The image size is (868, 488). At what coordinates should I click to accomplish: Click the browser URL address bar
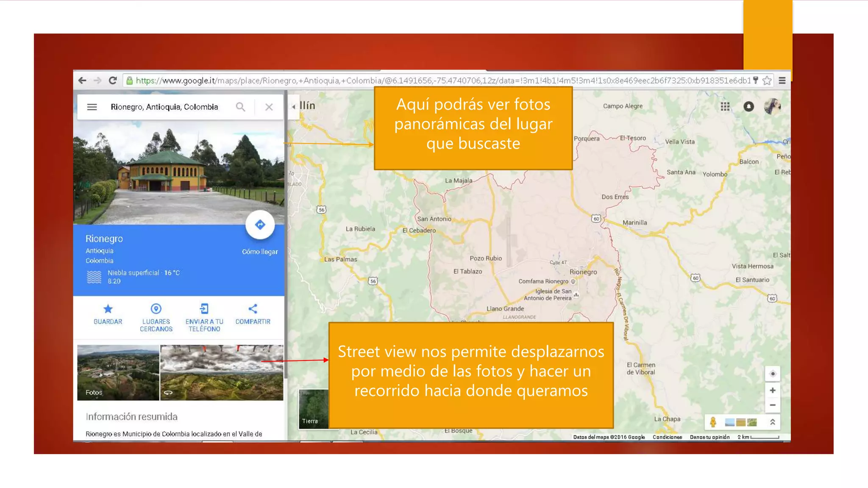coord(443,80)
